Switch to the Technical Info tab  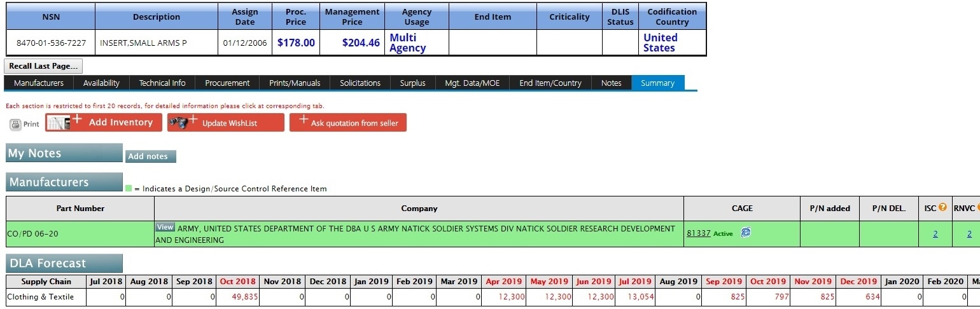point(162,83)
